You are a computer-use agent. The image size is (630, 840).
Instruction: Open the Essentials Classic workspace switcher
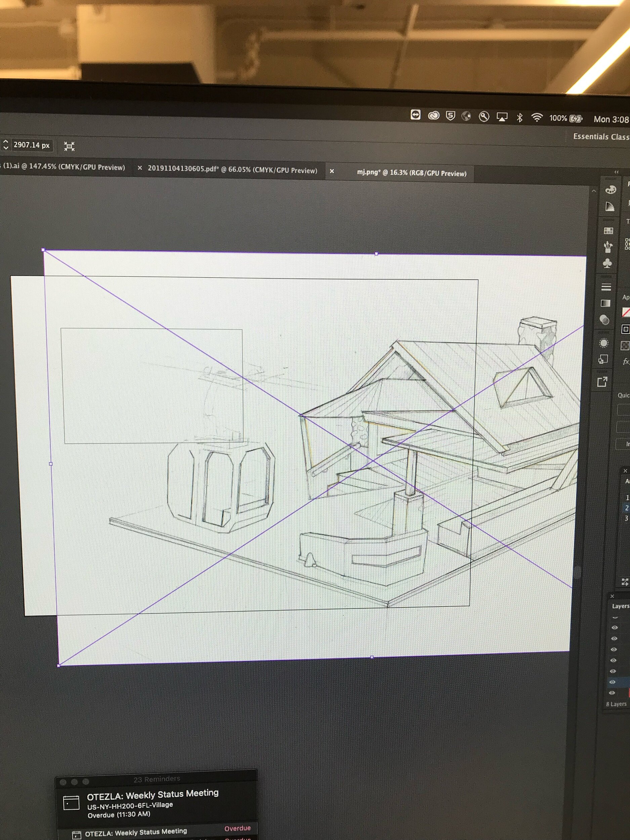point(601,137)
